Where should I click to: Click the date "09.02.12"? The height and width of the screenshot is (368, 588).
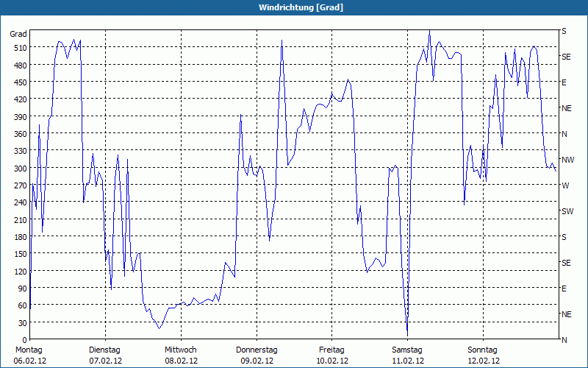pos(257,361)
